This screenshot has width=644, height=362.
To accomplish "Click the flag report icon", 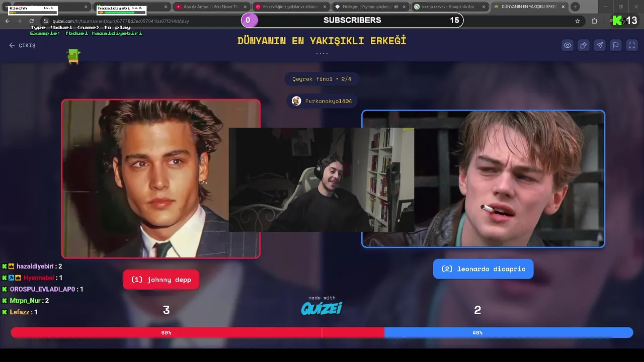I will pos(616,45).
